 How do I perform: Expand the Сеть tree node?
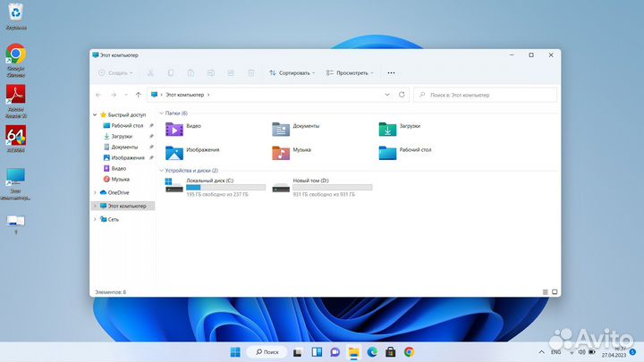(95, 220)
